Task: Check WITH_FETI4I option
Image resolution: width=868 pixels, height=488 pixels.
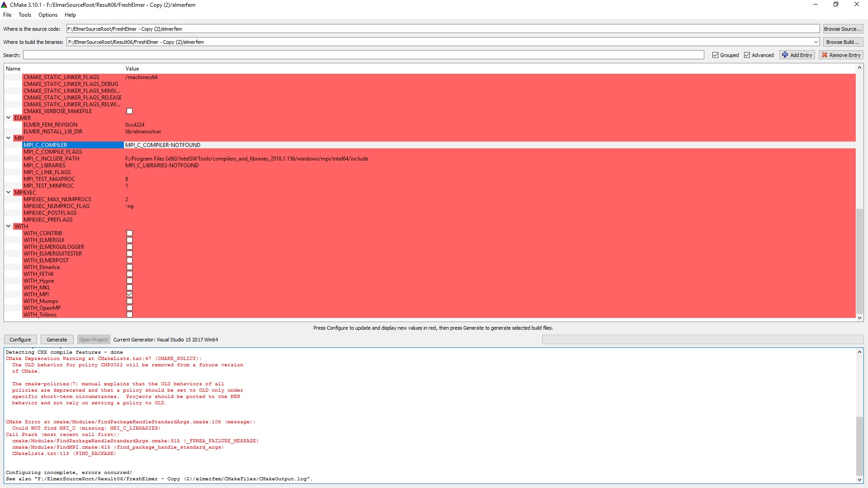Action: tap(129, 274)
